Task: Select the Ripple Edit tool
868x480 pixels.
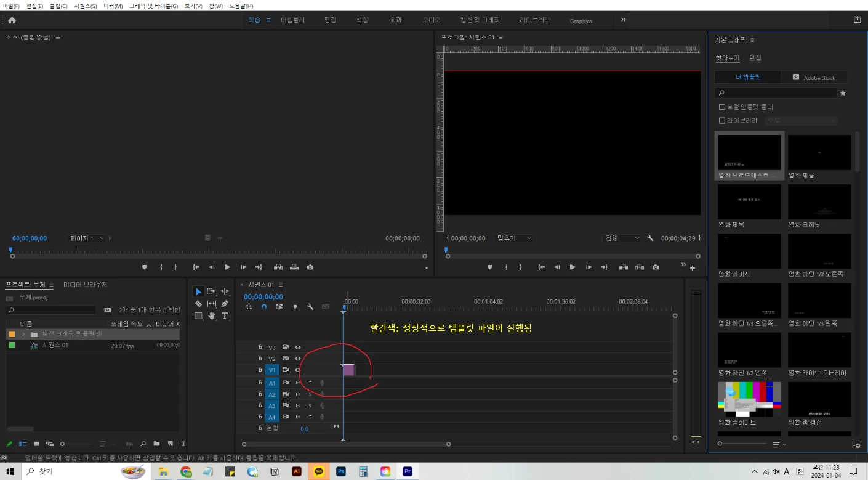Action: [x=225, y=291]
